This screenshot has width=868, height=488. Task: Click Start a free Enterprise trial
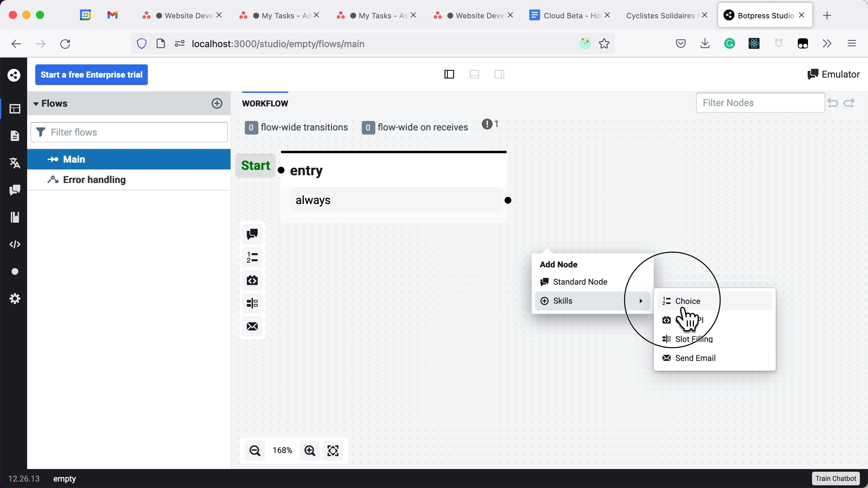[x=92, y=75]
